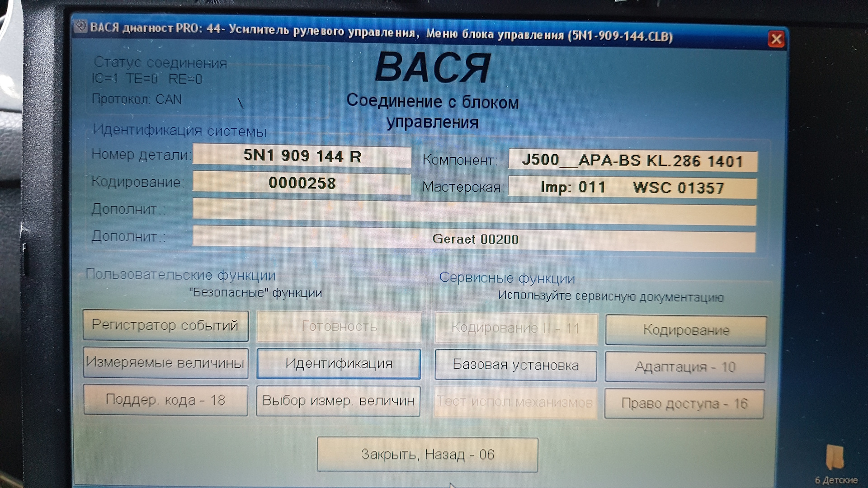Click the Компонент field J500 APA-BS
The width and height of the screenshot is (868, 488).
click(632, 161)
